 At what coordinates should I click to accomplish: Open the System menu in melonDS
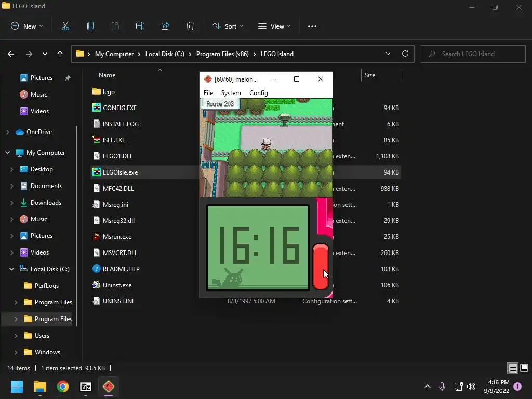[231, 93]
